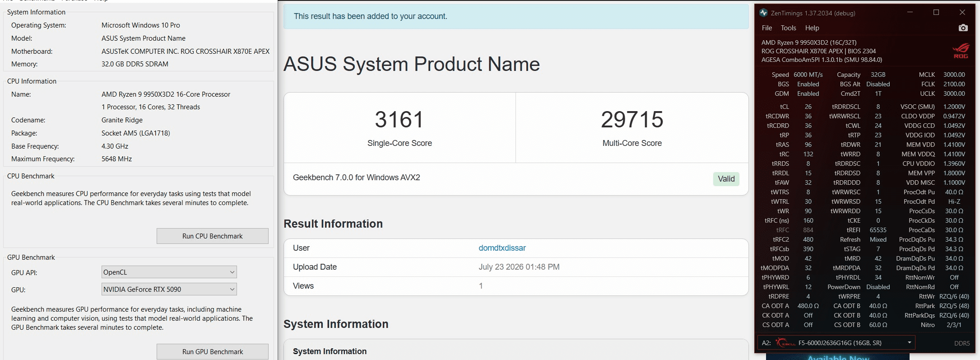Open the GPU dropdown showing NVIDIA GeForce RTX 5090
The width and height of the screenshot is (980, 360).
(169, 289)
